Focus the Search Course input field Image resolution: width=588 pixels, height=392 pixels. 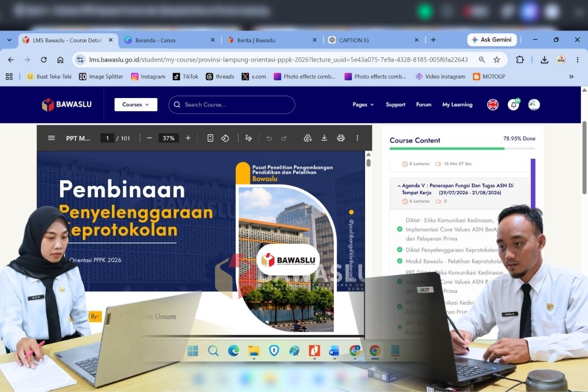[232, 105]
